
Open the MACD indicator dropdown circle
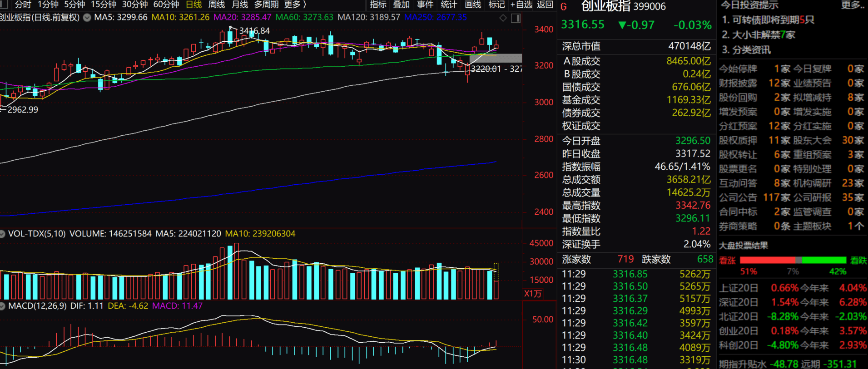tap(2, 306)
